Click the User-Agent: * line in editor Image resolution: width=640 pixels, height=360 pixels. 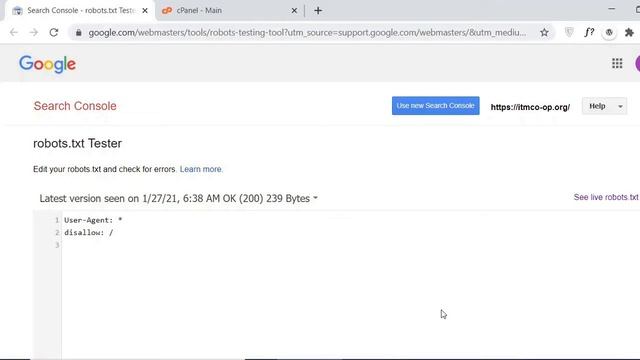point(93,220)
